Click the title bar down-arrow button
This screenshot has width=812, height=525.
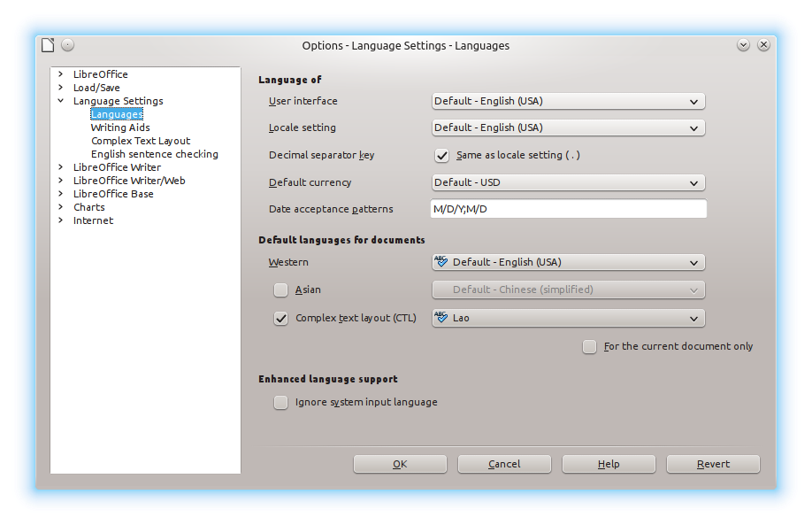[743, 45]
